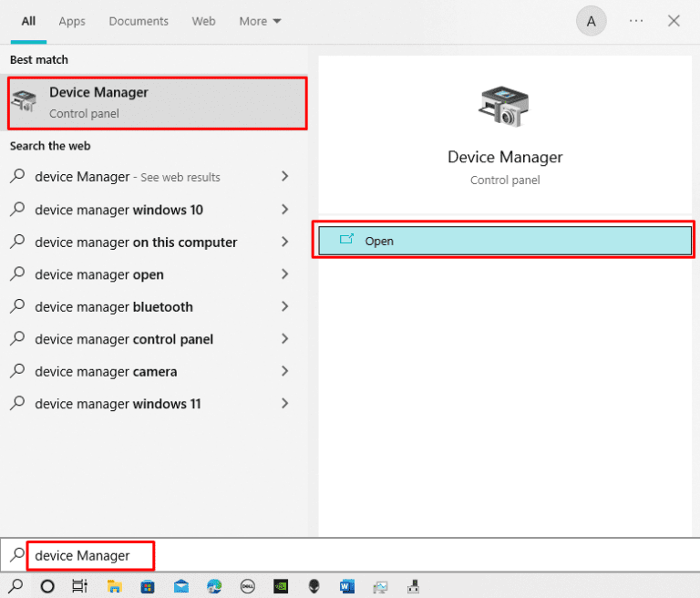Open the network device icon on the taskbar
Image resolution: width=700 pixels, height=598 pixels.
pos(414,586)
